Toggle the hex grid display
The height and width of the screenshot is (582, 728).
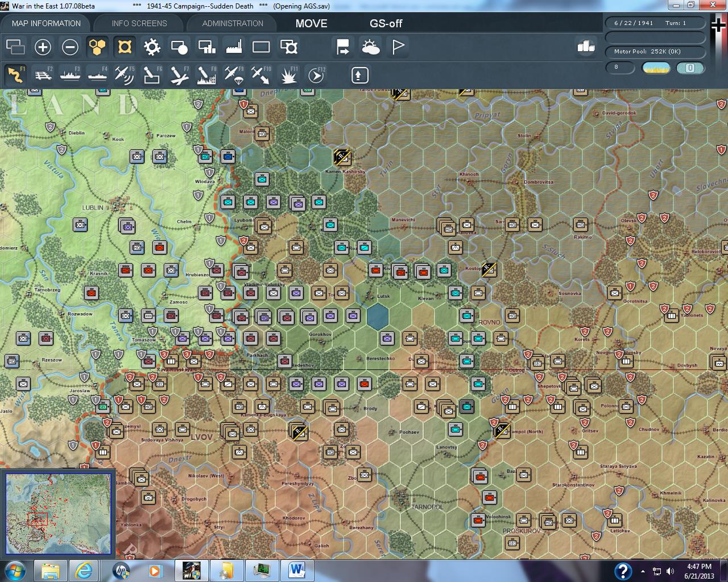point(97,47)
